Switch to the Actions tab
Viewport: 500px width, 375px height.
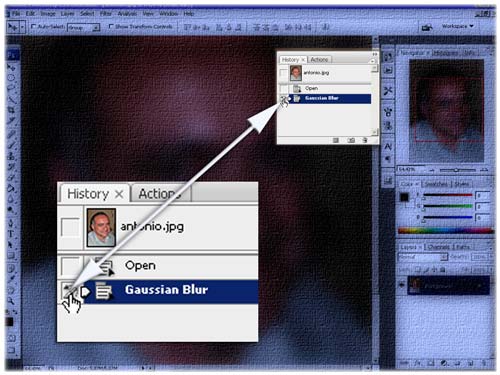(x=319, y=59)
